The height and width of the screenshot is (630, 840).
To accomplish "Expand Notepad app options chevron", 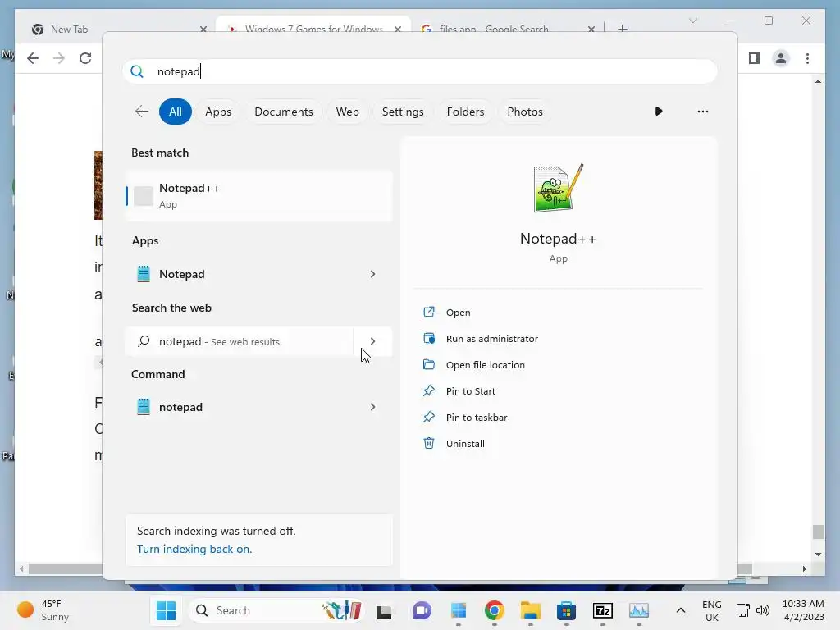I will tap(373, 274).
